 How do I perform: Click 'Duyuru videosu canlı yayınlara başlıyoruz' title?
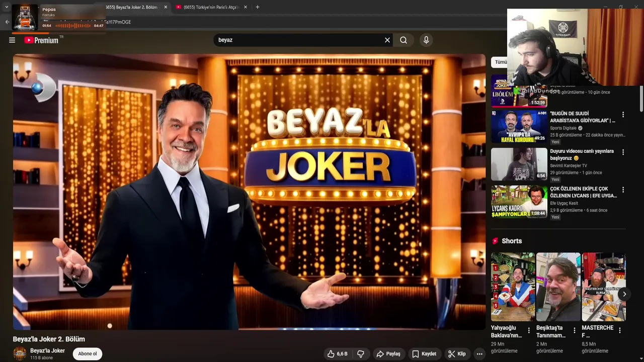[x=582, y=154]
